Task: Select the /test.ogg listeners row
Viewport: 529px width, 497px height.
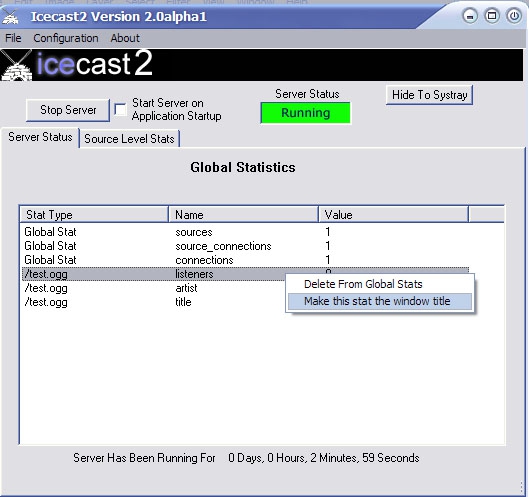Action: [x=154, y=274]
